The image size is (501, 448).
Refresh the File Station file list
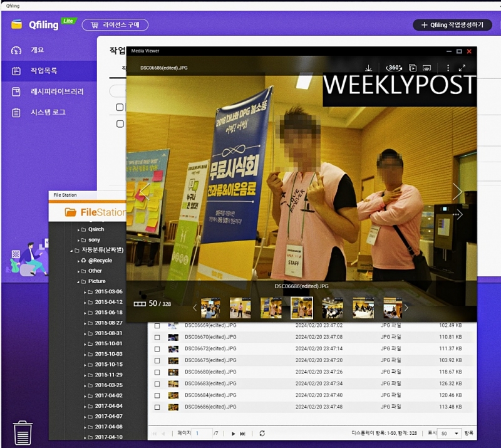[x=262, y=433]
